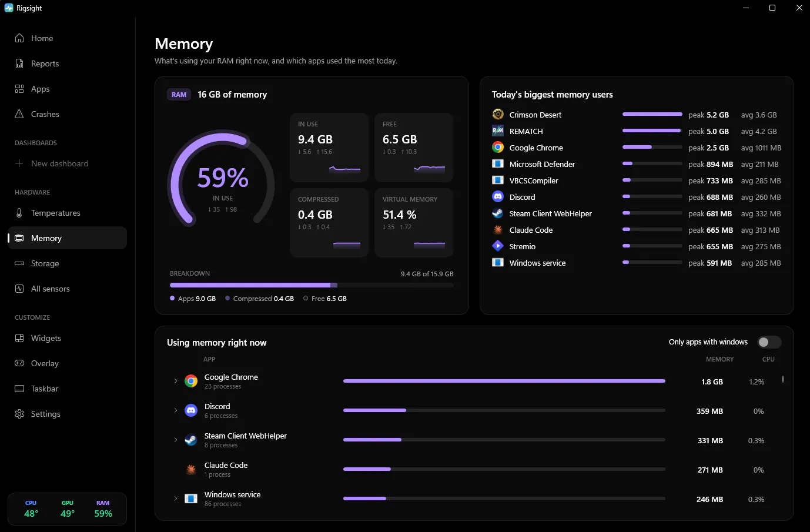Open All sensors in the sidebar
Viewport: 810px width, 532px height.
pyautogui.click(x=68, y=289)
